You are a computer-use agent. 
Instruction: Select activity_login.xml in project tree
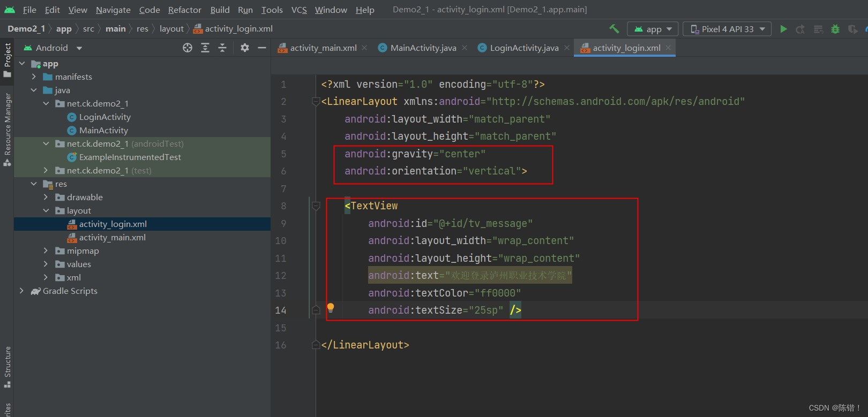pos(113,224)
